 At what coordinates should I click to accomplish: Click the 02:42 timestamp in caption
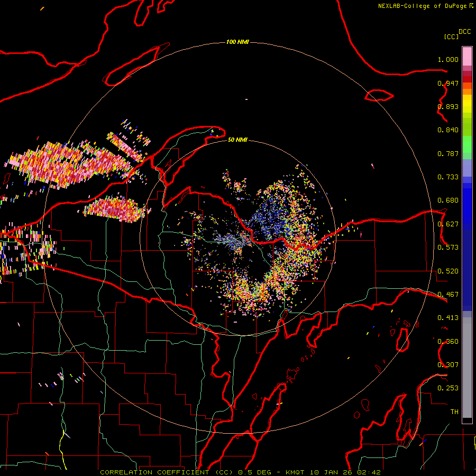pyautogui.click(x=369, y=472)
